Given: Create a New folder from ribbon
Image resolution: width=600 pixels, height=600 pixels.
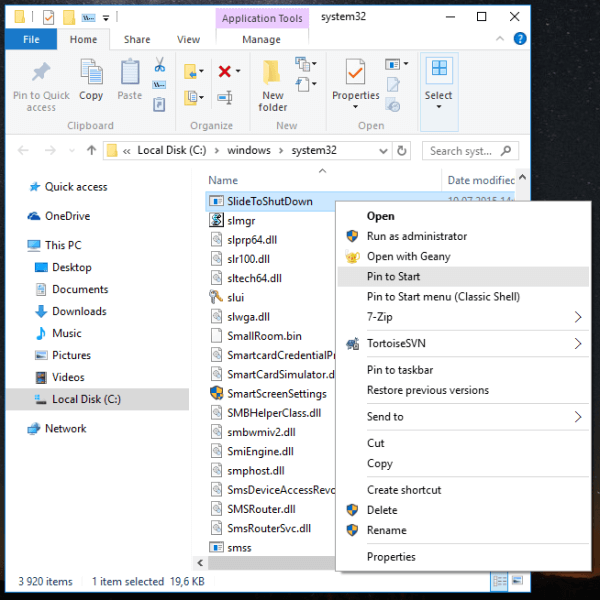Looking at the screenshot, I should tap(272, 86).
